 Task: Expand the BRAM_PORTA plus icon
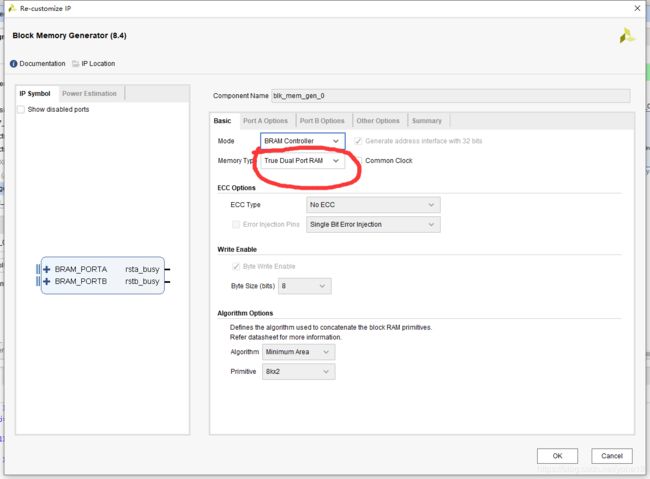click(46, 270)
